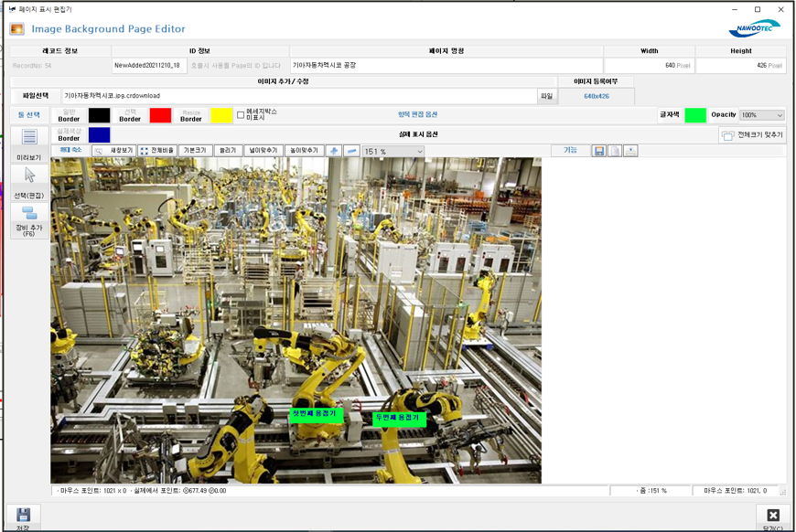Expand the 151 % zoom level dropdown
Viewport: 796px width, 532px height.
(x=393, y=152)
